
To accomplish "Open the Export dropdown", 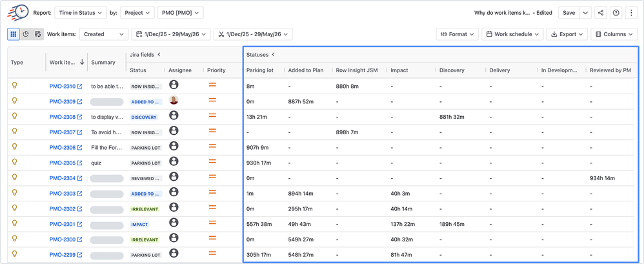I will point(567,34).
